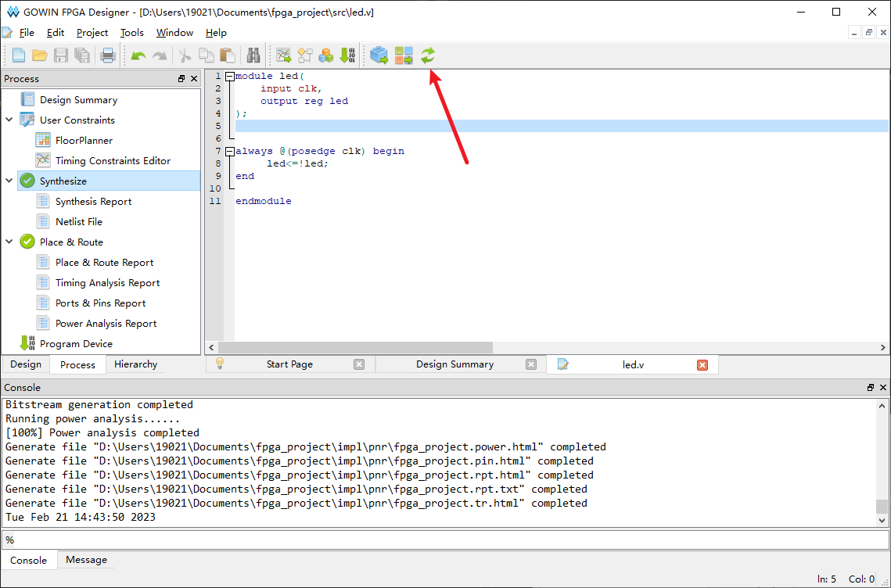The height and width of the screenshot is (588, 891).
Task: Open the Place & Route Report
Action: [105, 263]
